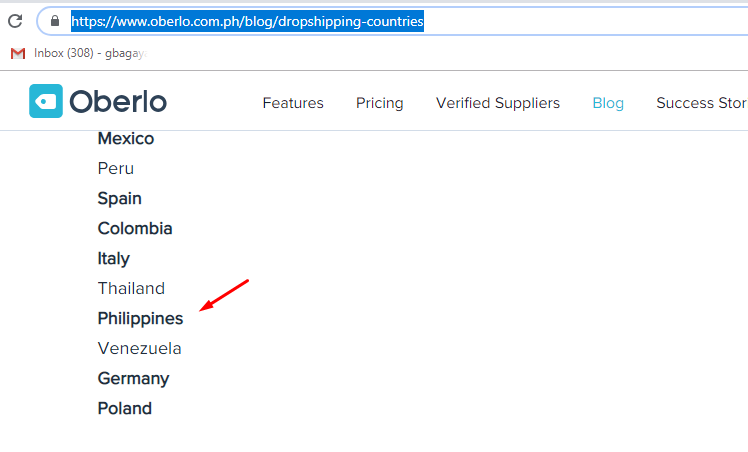Select the Mexico country entry
Viewport: 748px width, 452px height.
point(126,139)
